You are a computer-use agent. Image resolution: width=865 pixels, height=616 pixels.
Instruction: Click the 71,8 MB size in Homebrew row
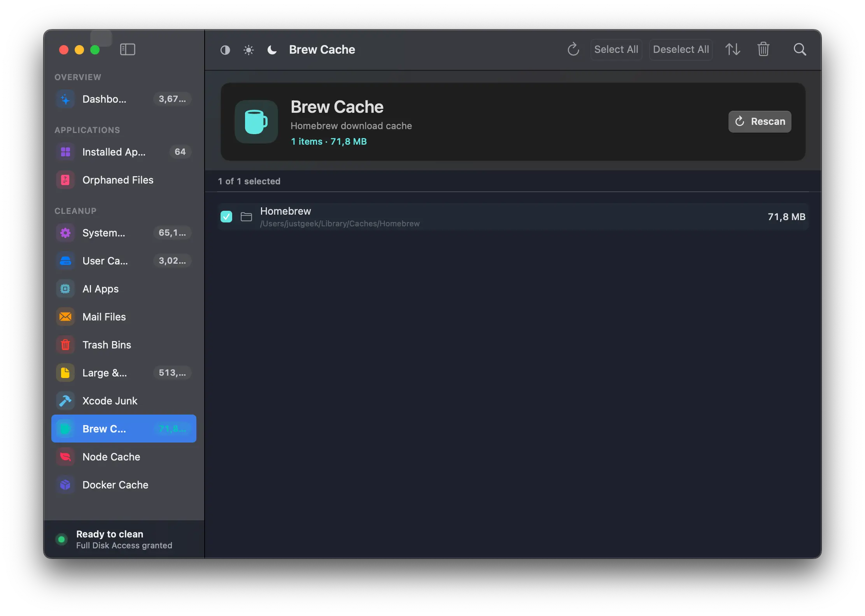pyautogui.click(x=786, y=217)
